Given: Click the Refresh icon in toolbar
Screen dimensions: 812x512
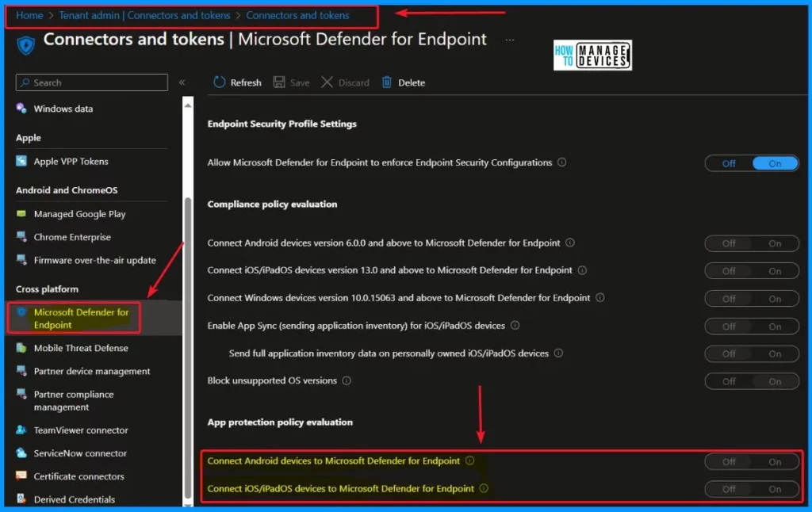Looking at the screenshot, I should (219, 82).
